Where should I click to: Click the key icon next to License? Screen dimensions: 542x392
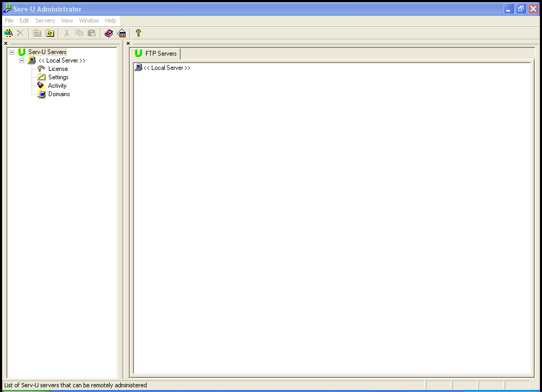click(x=41, y=68)
